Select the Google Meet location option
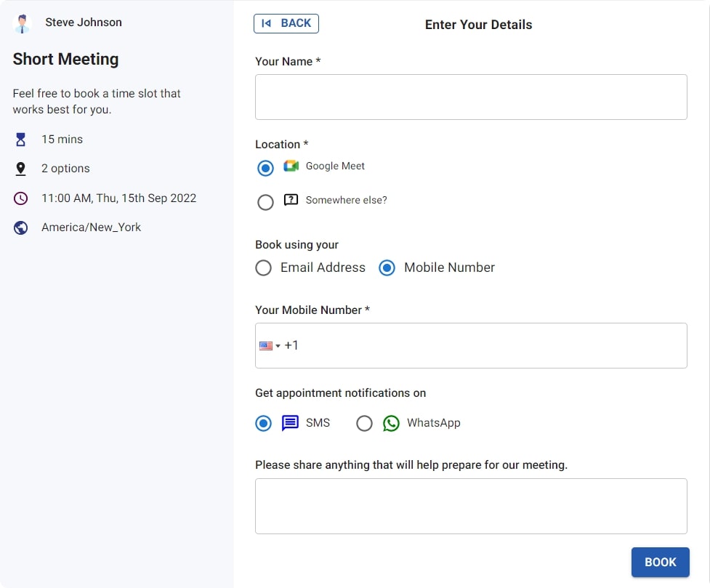The height and width of the screenshot is (588, 710). (x=266, y=168)
